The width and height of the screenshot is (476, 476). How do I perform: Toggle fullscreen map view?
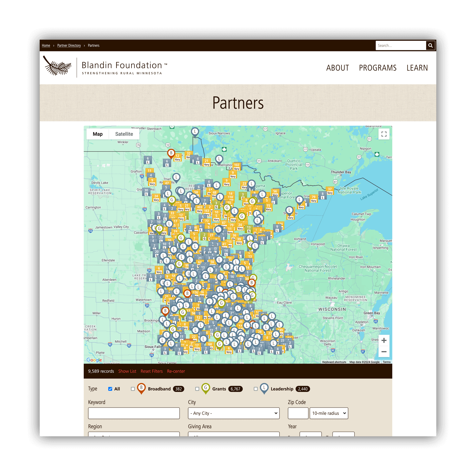[384, 134]
